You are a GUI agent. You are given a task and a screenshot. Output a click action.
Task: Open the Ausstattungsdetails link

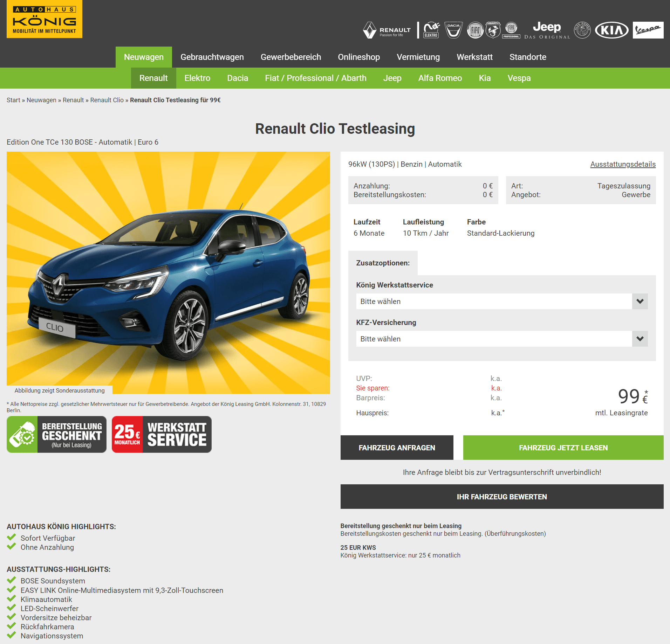point(623,164)
